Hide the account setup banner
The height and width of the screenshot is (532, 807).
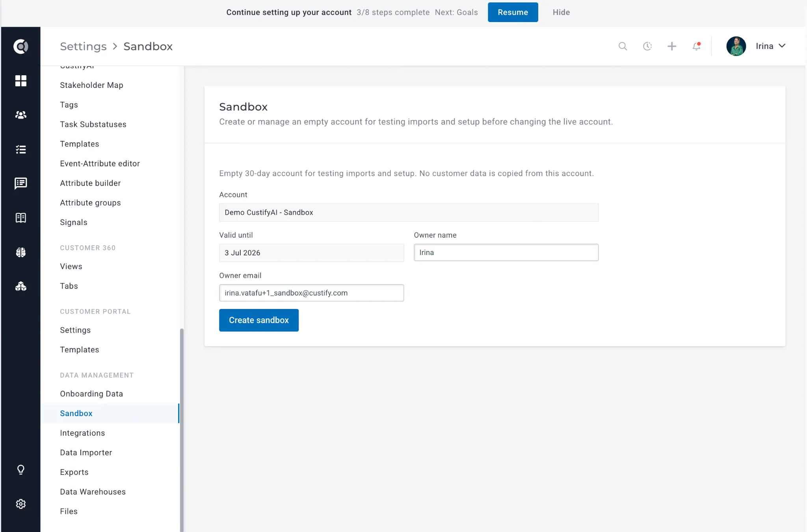(x=561, y=12)
